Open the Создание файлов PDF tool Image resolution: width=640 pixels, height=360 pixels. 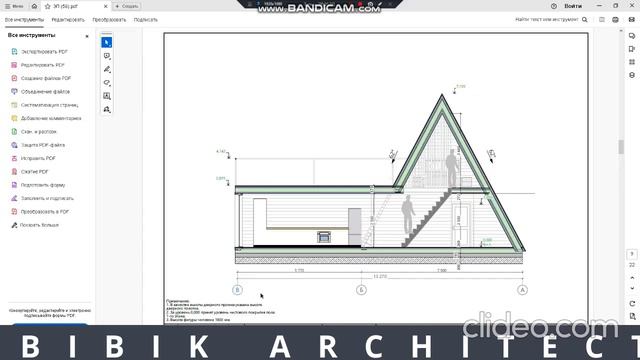click(x=46, y=78)
